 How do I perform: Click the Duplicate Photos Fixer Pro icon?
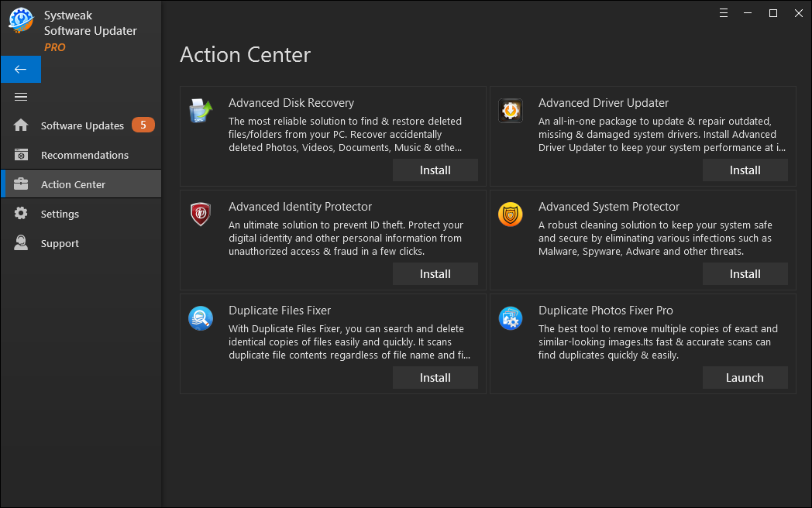511,318
